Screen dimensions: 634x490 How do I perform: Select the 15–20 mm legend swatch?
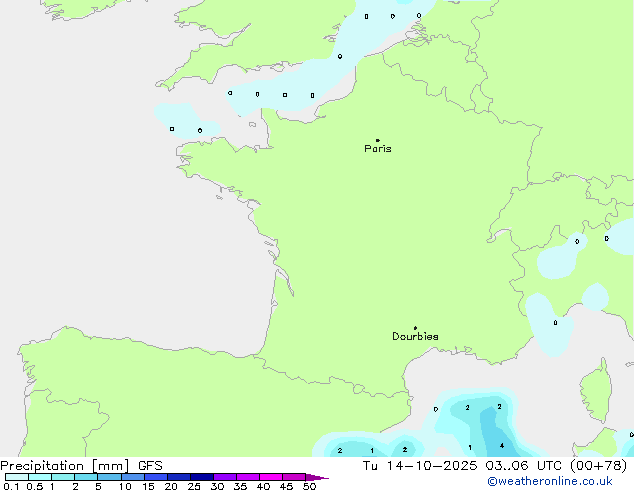(x=156, y=477)
